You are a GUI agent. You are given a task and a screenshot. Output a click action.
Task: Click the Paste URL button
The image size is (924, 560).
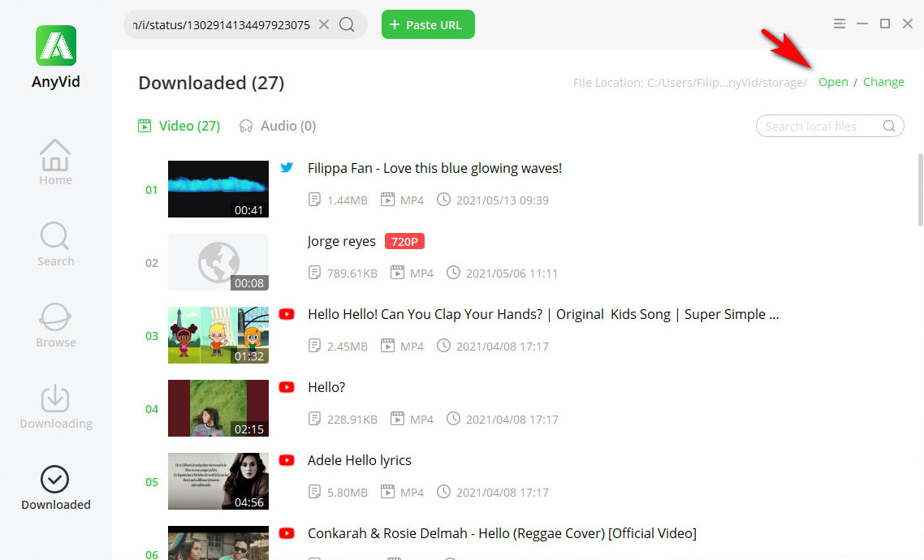coord(428,24)
